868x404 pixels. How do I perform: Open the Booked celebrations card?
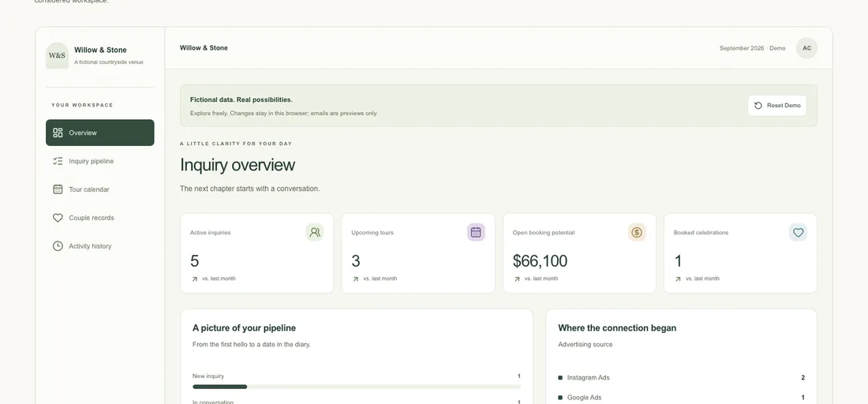(x=741, y=253)
